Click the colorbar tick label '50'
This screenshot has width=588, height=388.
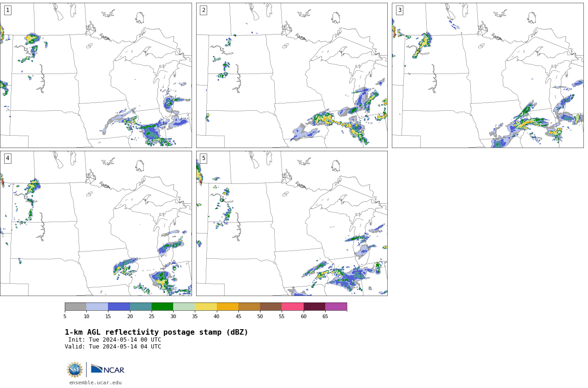click(x=260, y=316)
